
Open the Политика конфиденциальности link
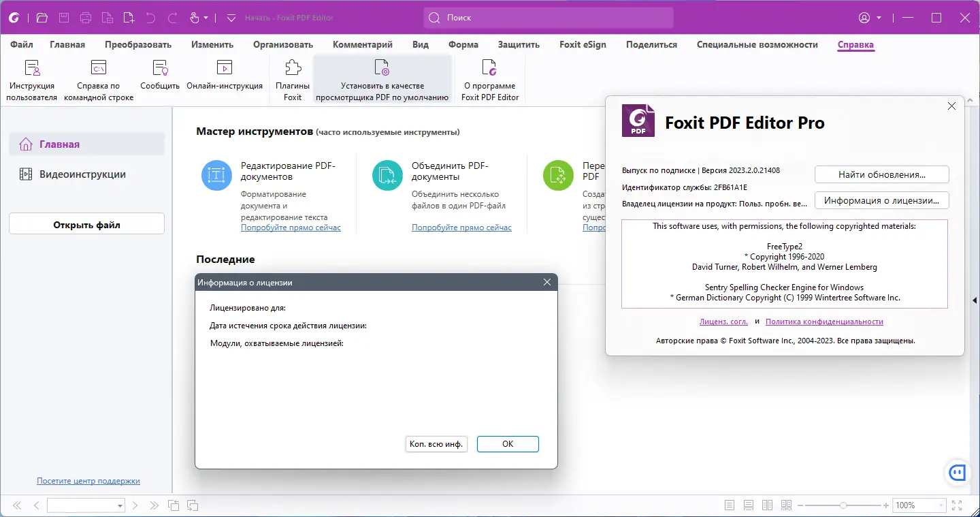pyautogui.click(x=824, y=322)
